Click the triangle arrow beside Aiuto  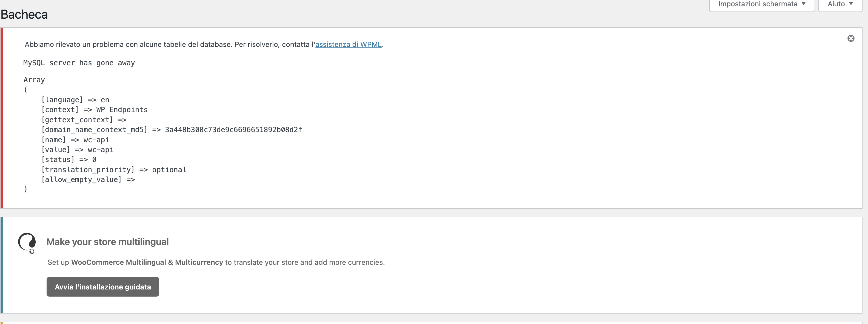(x=851, y=4)
